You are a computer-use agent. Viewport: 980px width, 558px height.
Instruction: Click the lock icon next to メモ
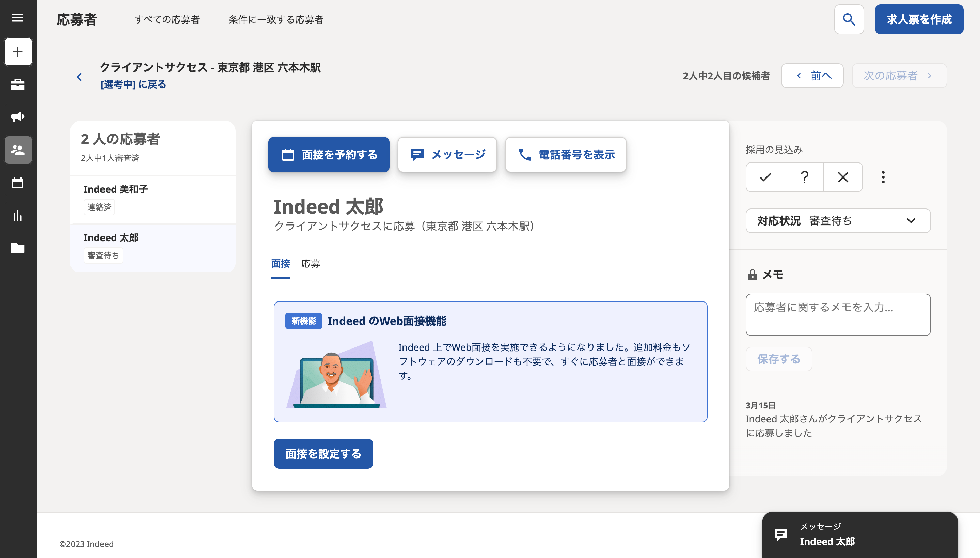tap(752, 275)
